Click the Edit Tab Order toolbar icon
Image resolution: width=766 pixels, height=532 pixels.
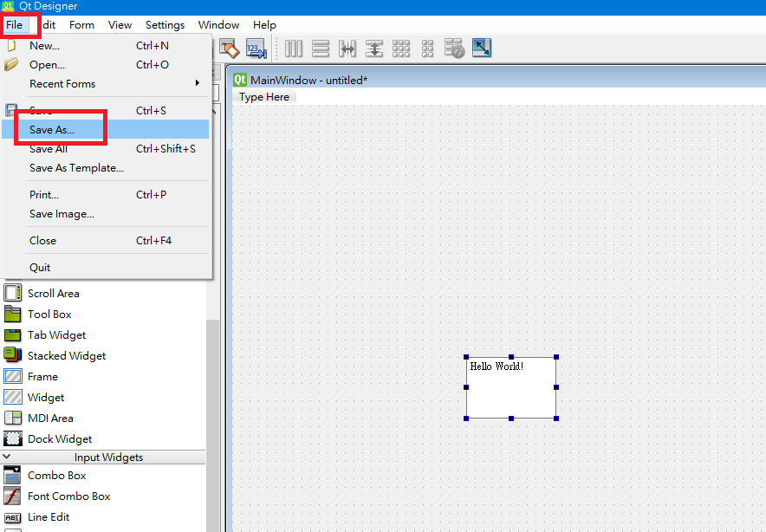256,49
